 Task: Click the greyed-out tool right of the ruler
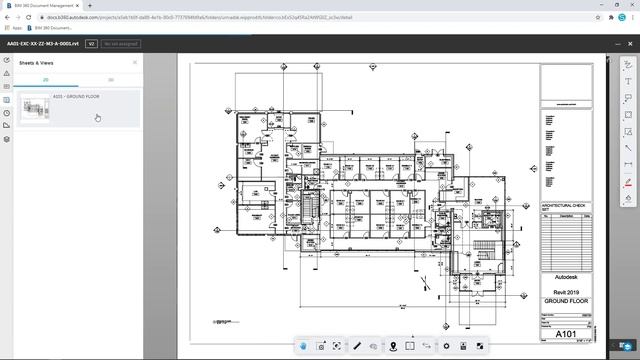pyautogui.click(x=373, y=346)
